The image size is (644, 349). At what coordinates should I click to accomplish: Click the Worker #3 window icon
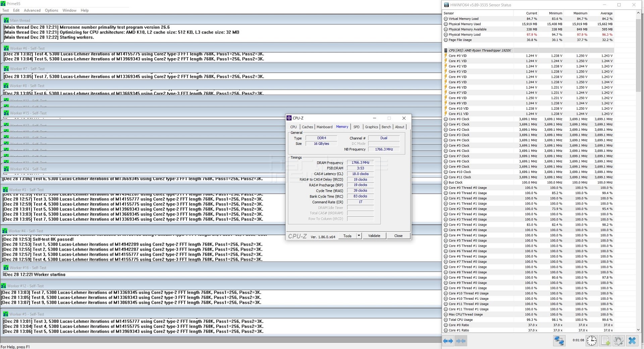pos(5,190)
